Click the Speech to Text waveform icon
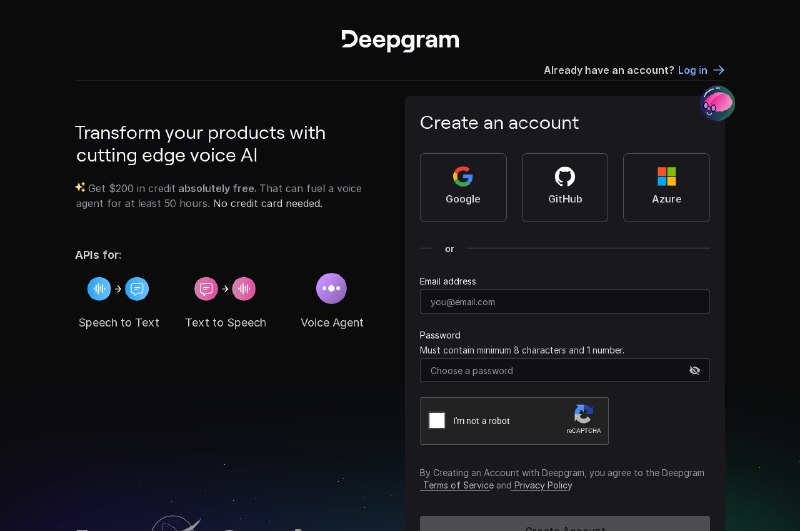 99,289
